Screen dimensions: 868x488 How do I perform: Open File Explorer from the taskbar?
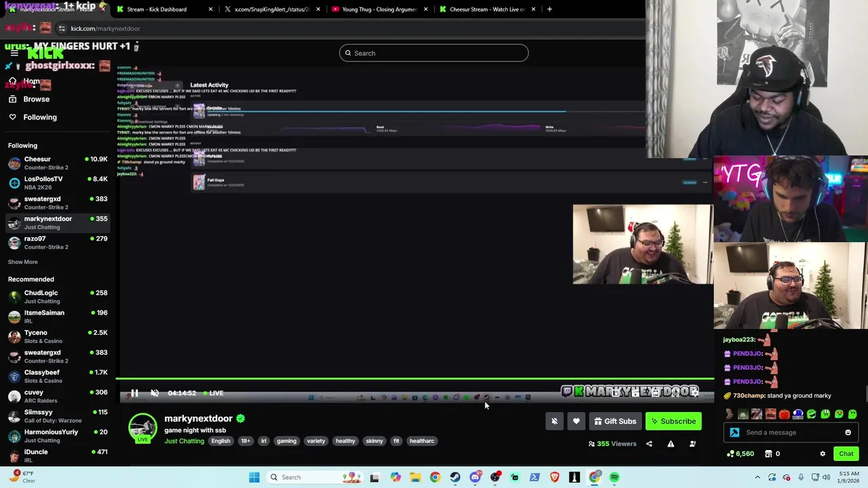pyautogui.click(x=415, y=477)
